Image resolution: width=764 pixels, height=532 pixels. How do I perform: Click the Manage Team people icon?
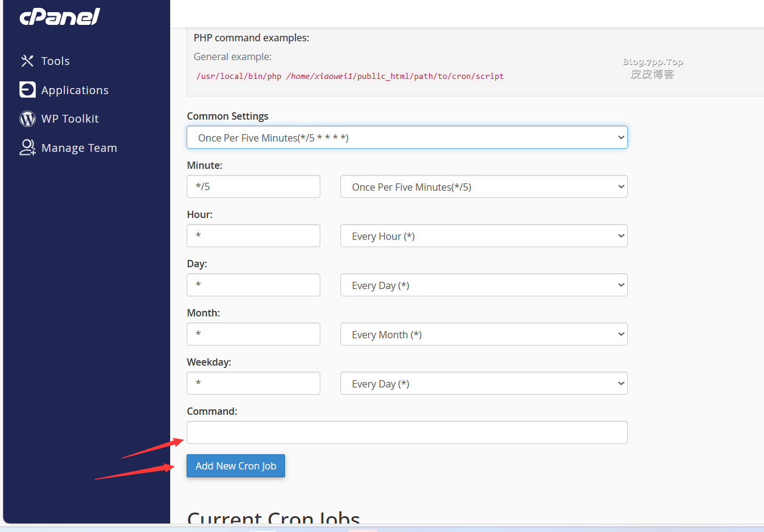point(27,148)
